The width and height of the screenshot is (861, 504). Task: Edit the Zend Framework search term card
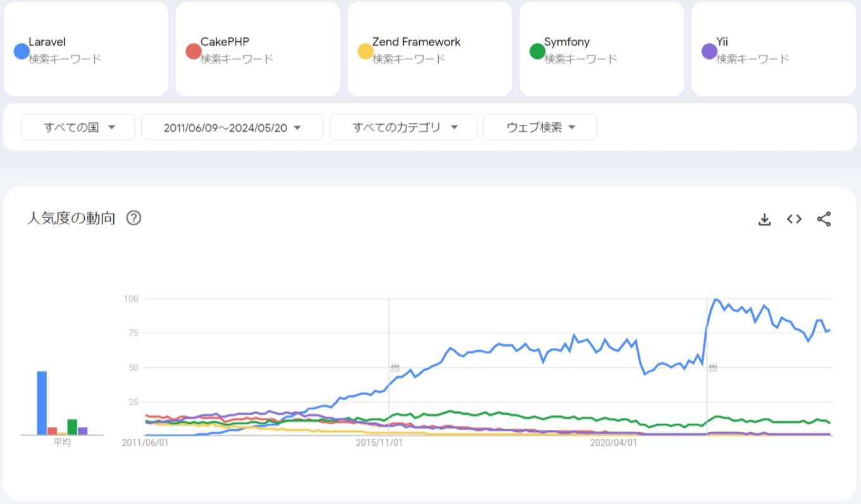430,49
